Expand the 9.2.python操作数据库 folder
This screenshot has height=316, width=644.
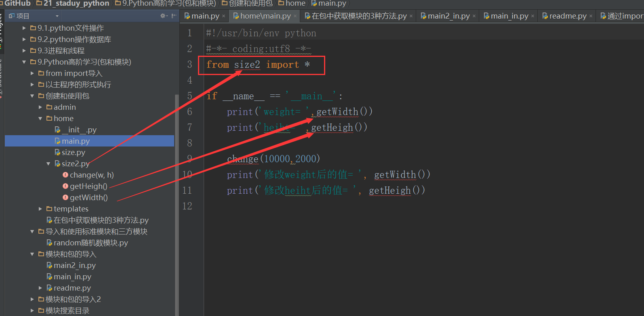pyautogui.click(x=24, y=40)
